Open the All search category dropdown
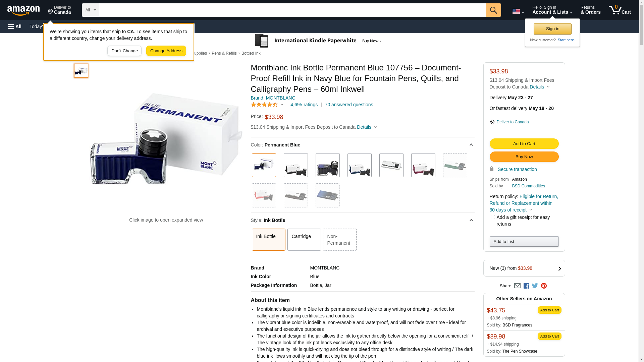Viewport: 644px width, 362px height. tap(91, 10)
